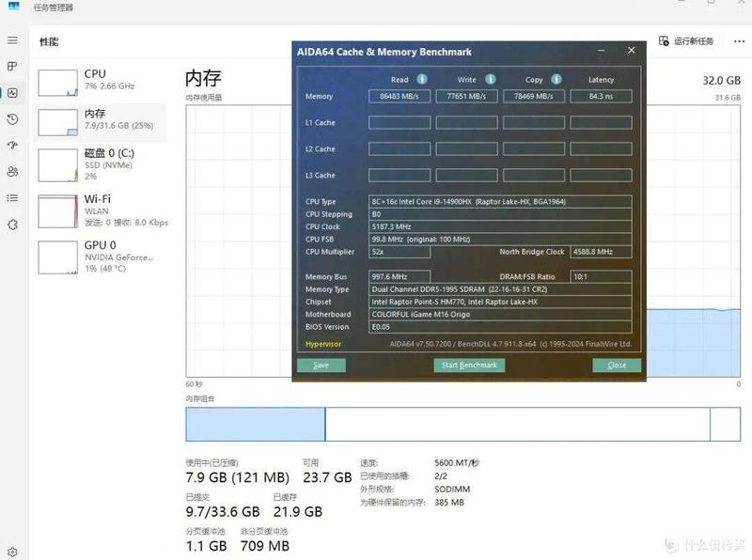The width and height of the screenshot is (752, 560).
Task: Click the BIOS Version value E0.05
Action: pyautogui.click(x=500, y=326)
